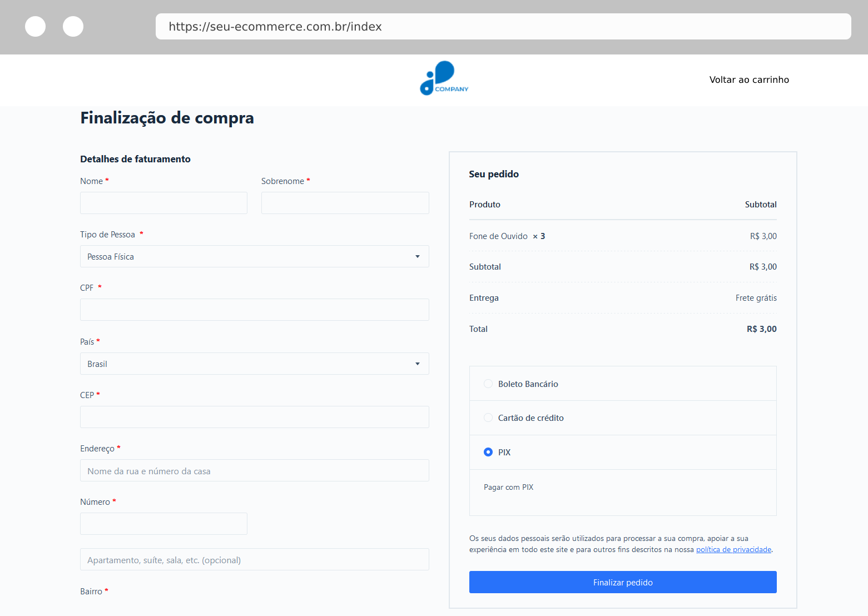Expand the País dropdown showing Brasil
The width and height of the screenshot is (868, 616).
click(254, 364)
